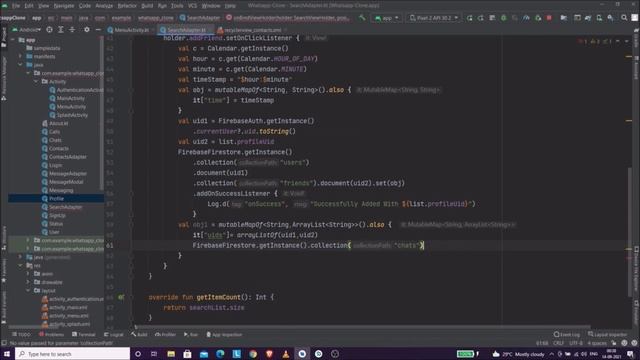Open the Logcat tool window
The image size is (640, 360).
[114, 335]
